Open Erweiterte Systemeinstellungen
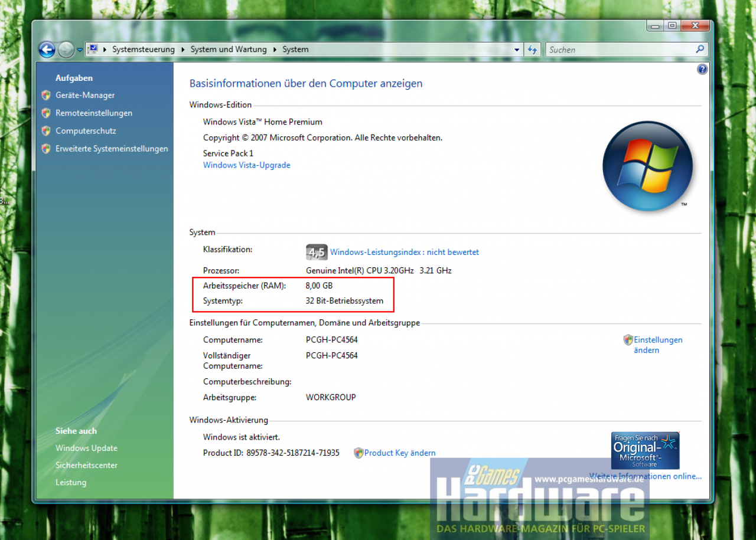The height and width of the screenshot is (540, 756). (x=112, y=149)
